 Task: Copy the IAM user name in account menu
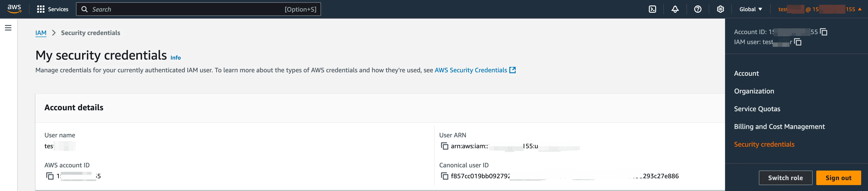point(798,42)
